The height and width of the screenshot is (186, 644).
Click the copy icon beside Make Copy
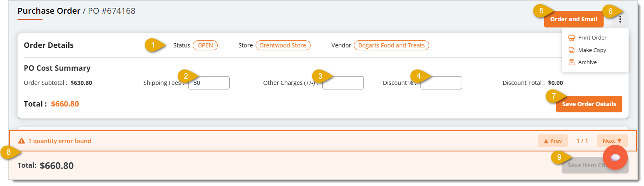572,50
